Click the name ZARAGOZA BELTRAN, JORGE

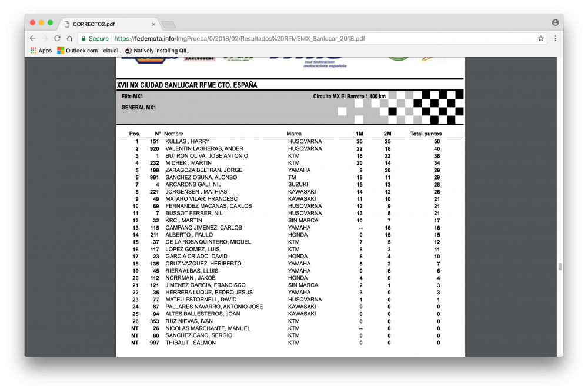coord(203,170)
